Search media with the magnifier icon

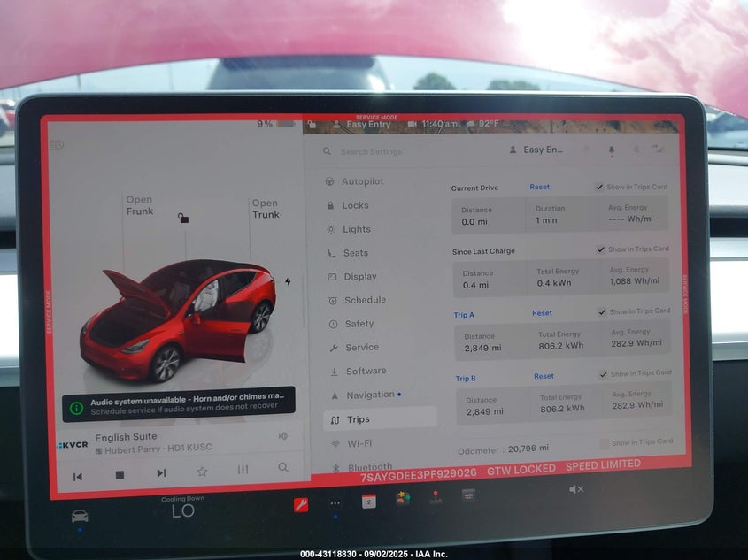[x=283, y=468]
